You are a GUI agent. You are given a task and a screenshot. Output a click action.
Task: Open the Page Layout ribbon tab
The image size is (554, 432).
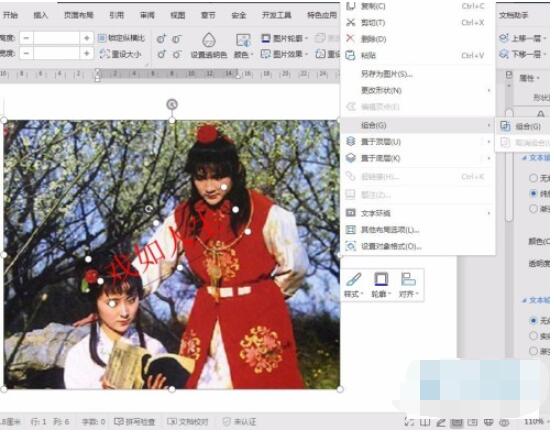tap(78, 15)
